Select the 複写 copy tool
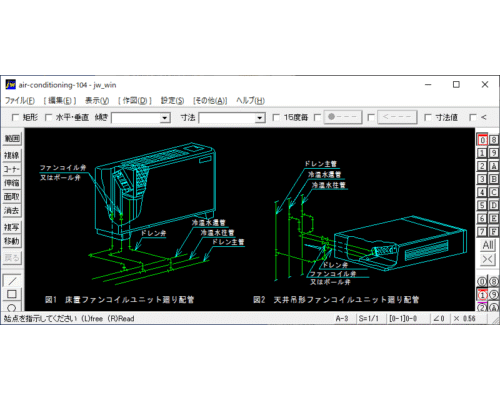500x400 pixels. [x=12, y=227]
